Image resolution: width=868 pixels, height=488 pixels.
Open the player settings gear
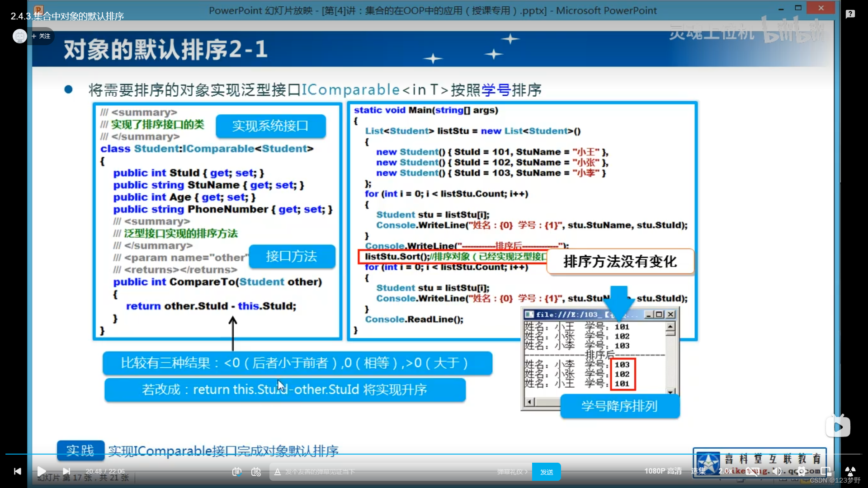pyautogui.click(x=801, y=471)
